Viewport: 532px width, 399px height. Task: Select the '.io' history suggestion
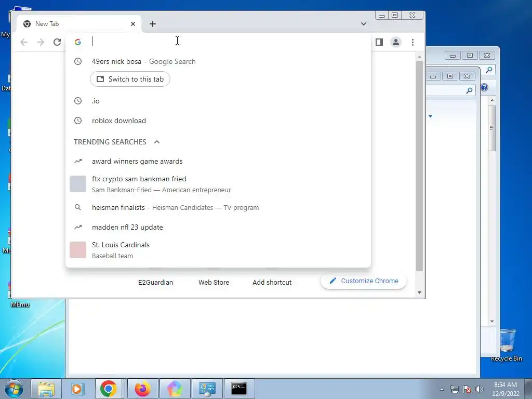(x=218, y=101)
